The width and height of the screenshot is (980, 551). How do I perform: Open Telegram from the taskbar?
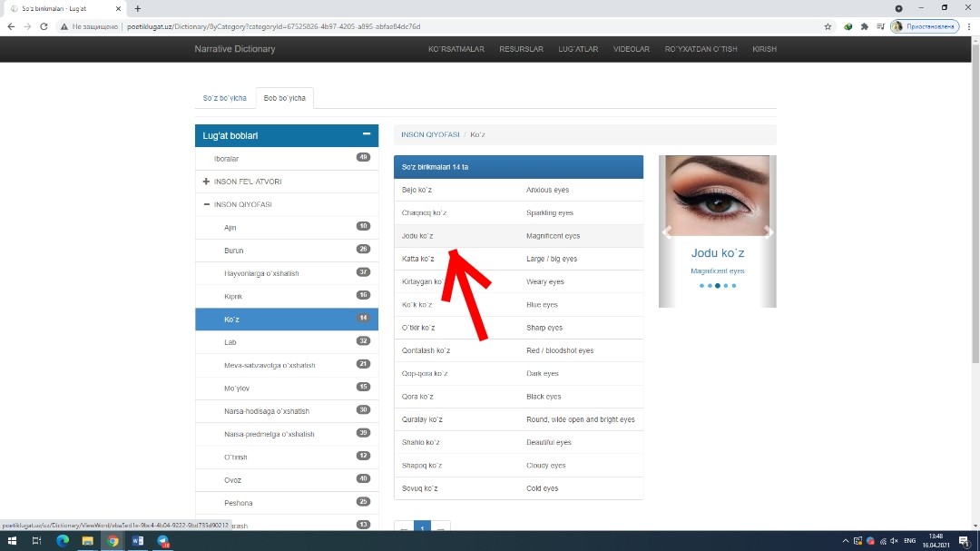coord(163,541)
